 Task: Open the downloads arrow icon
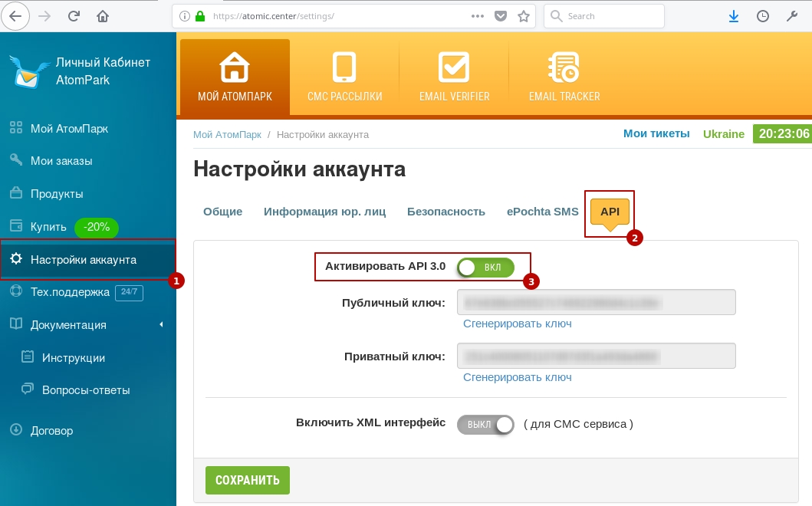click(733, 16)
